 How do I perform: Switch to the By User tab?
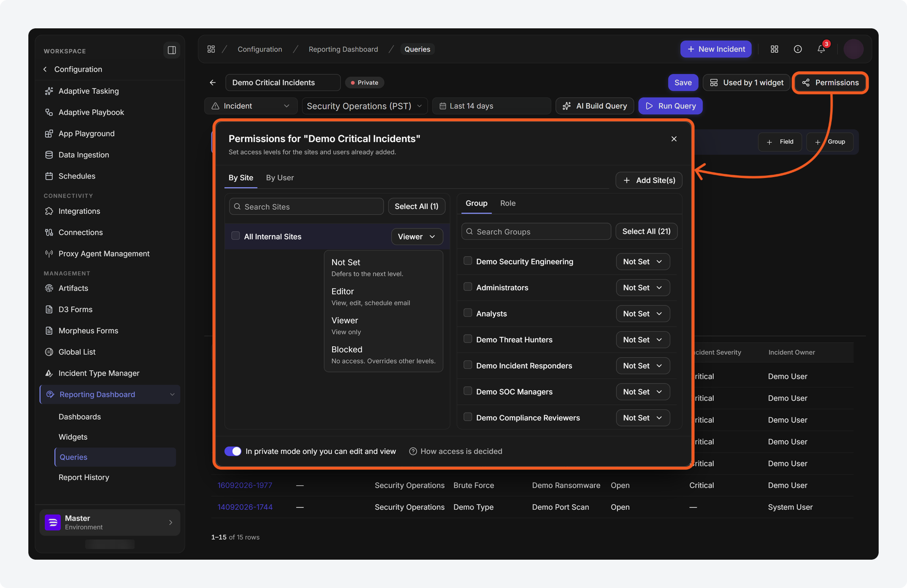(280, 178)
